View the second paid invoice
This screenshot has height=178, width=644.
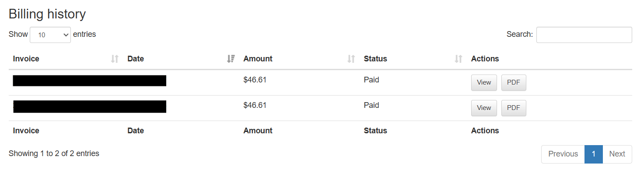click(x=484, y=108)
